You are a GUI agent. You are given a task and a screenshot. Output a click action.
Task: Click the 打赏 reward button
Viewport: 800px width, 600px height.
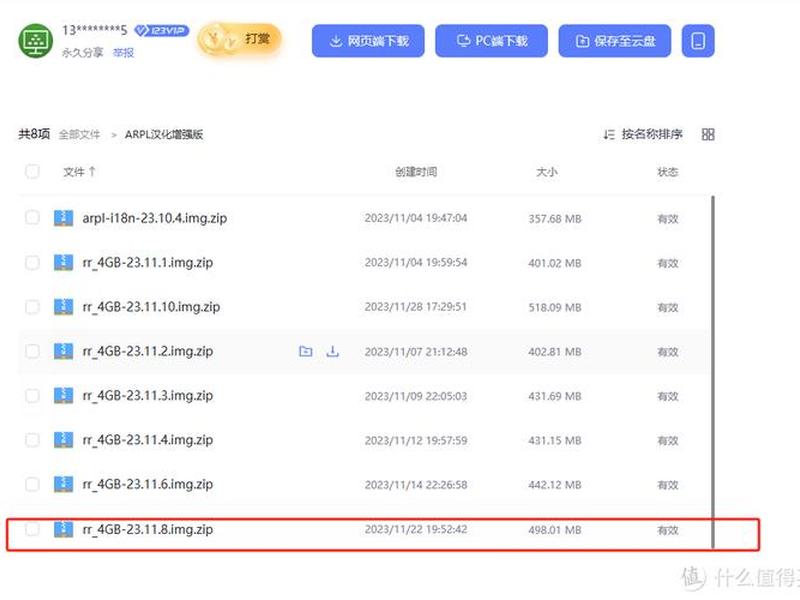[x=239, y=39]
